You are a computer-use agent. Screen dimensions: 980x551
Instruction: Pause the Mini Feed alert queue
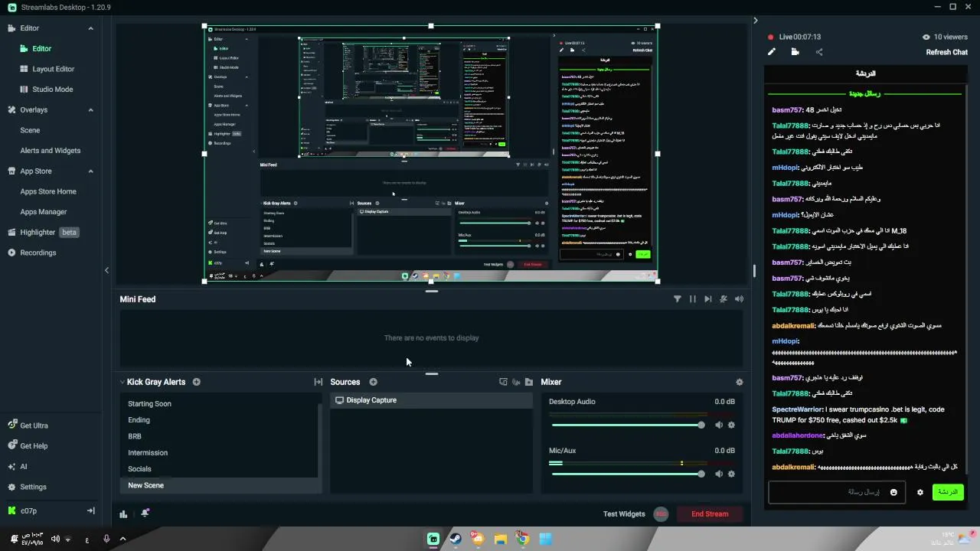692,299
